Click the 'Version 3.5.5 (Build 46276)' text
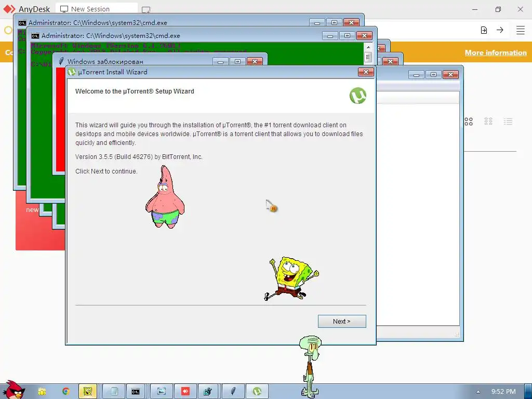The width and height of the screenshot is (532, 399). click(114, 157)
